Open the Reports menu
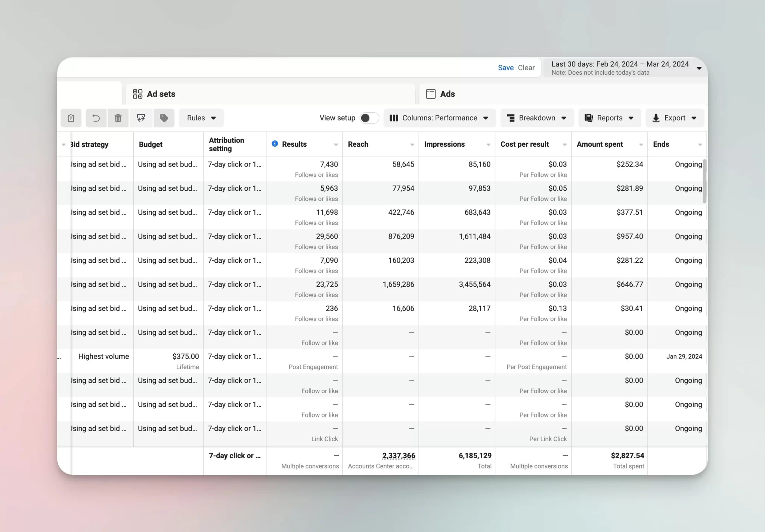Viewport: 765px width, 532px height. click(610, 118)
